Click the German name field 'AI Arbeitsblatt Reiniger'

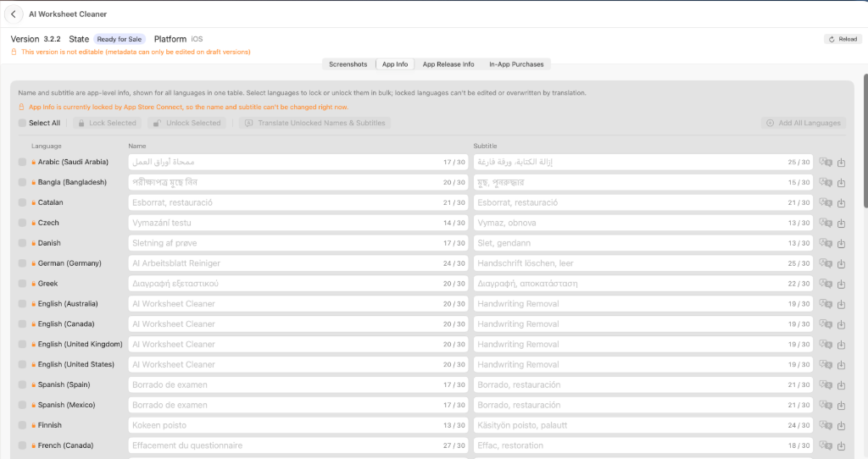[x=298, y=263]
